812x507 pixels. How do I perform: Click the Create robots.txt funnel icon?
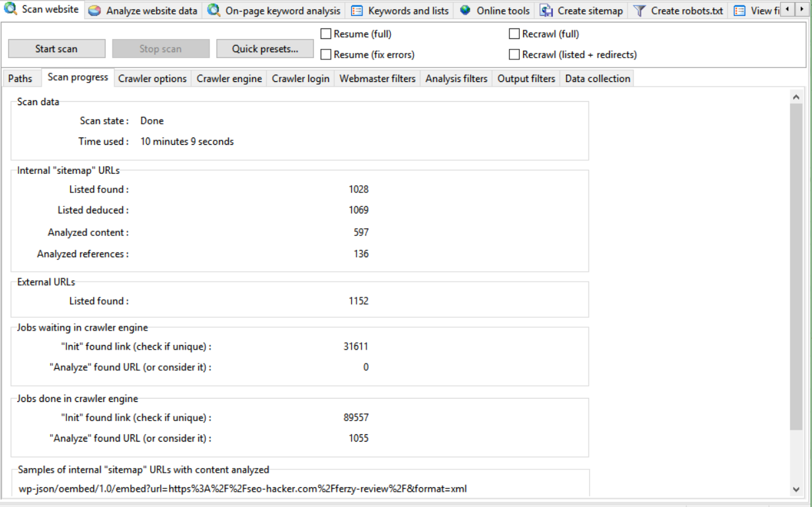click(x=639, y=11)
